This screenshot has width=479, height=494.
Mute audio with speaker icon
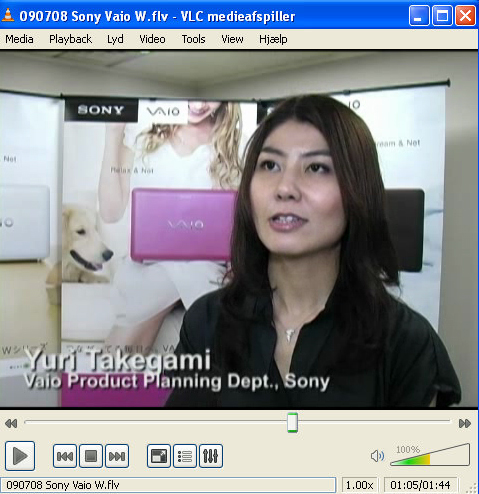(x=377, y=456)
